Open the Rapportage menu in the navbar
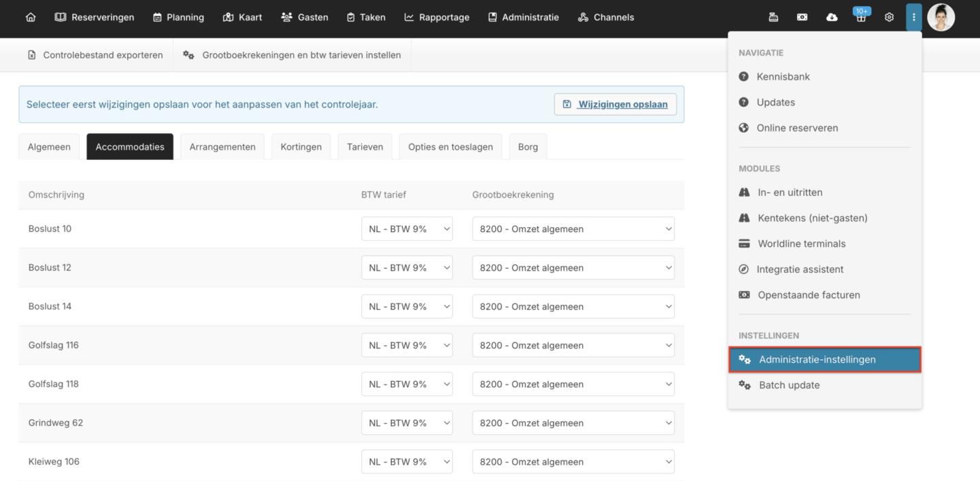Viewport: 980px width, 481px height. tap(437, 18)
